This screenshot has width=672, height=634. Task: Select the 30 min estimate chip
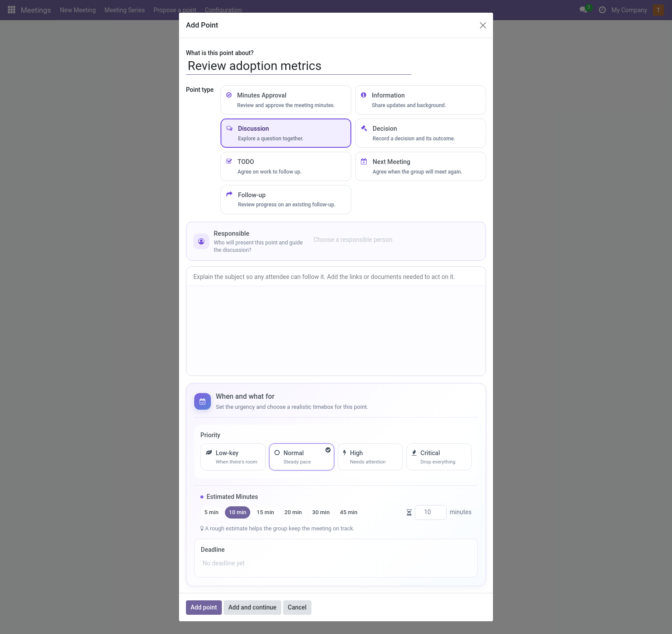[x=321, y=512]
